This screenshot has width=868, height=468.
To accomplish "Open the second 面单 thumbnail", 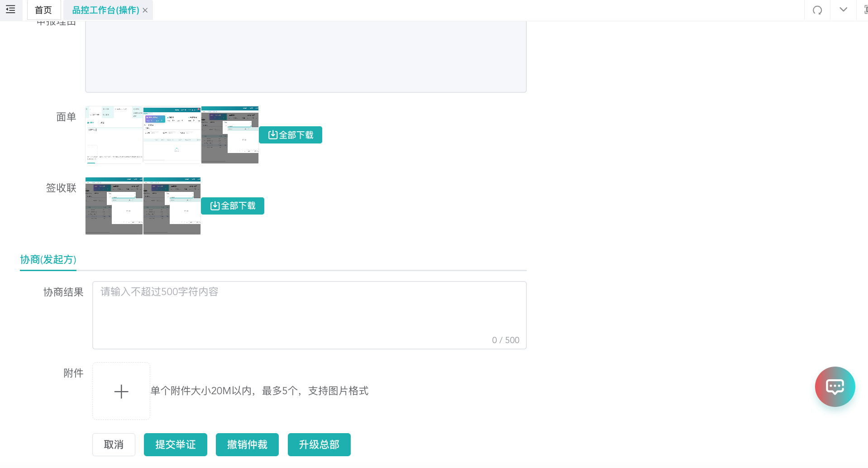I will pos(172,135).
